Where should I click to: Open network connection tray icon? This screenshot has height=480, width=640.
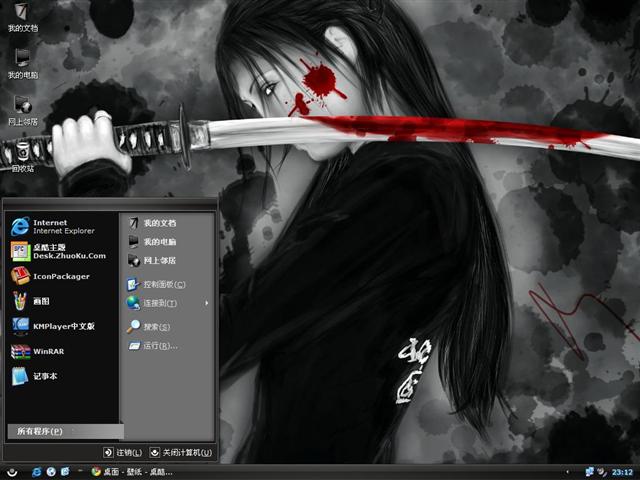click(x=589, y=472)
